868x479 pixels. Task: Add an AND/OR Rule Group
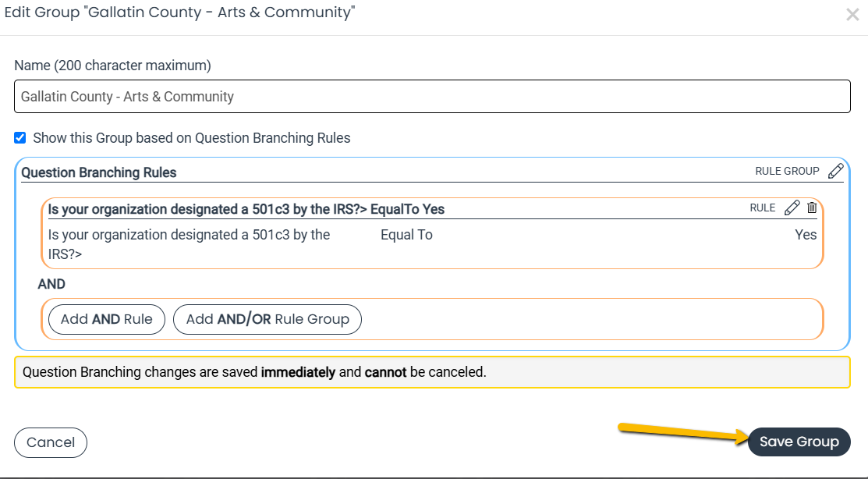pyautogui.click(x=267, y=320)
